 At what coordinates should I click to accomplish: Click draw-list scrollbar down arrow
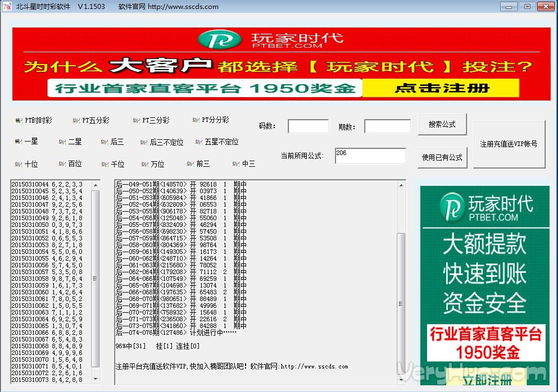(x=96, y=379)
